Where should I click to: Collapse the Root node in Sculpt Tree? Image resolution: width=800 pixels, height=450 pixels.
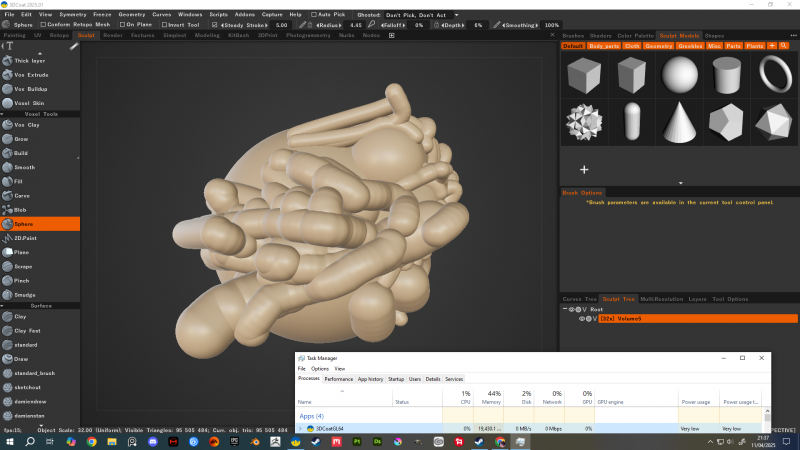[565, 309]
